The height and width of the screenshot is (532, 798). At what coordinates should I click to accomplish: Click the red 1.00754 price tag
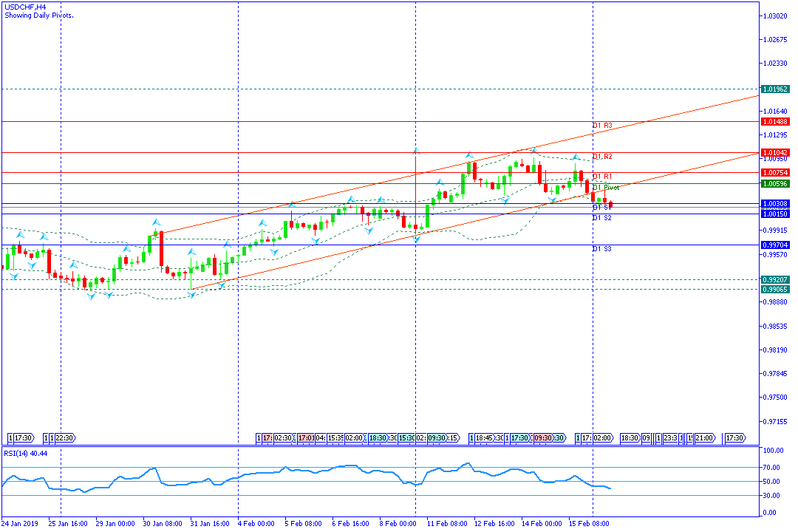[775, 173]
